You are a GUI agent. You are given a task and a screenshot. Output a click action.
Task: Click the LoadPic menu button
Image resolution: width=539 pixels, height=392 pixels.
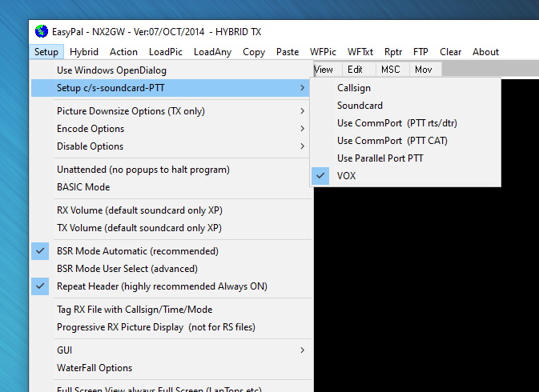[166, 52]
